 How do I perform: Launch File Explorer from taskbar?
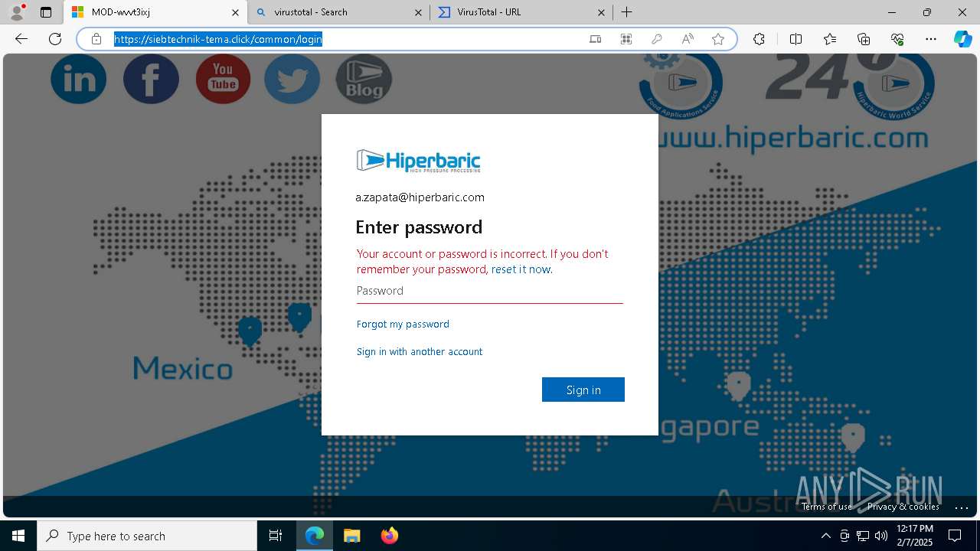tap(352, 536)
